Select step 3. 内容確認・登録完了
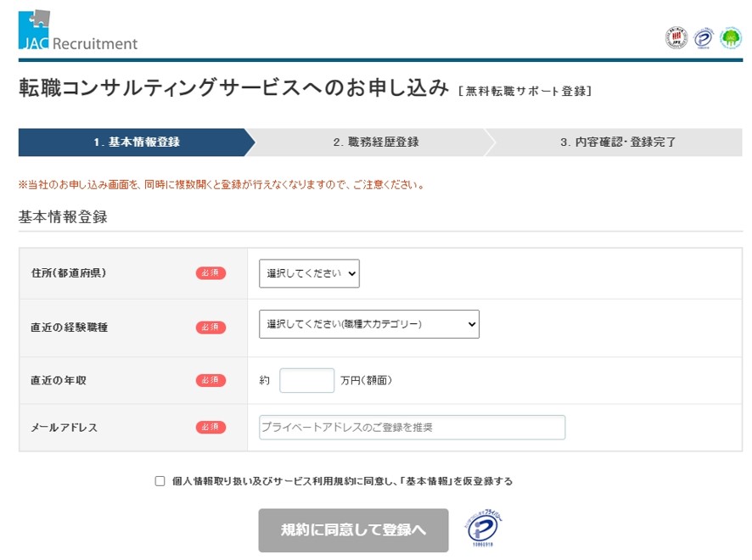 point(617,143)
